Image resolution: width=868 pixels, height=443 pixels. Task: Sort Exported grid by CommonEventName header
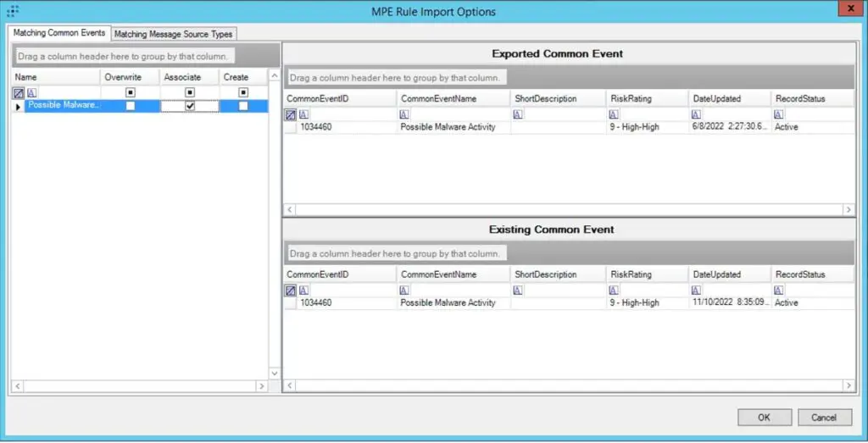click(453, 98)
